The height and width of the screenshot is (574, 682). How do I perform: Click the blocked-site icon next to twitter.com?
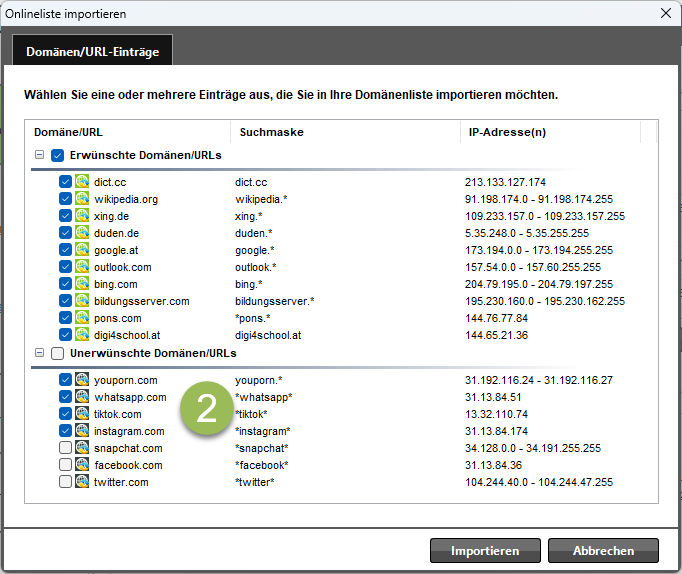[x=82, y=481]
